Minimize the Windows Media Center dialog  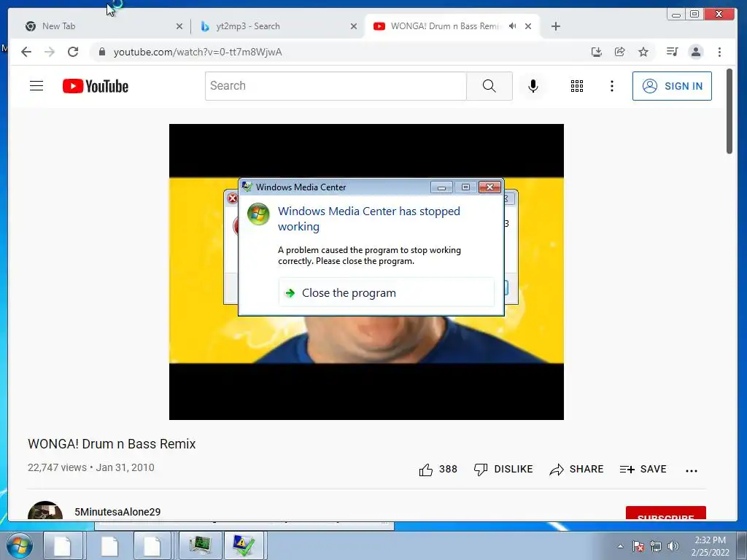pos(441,187)
